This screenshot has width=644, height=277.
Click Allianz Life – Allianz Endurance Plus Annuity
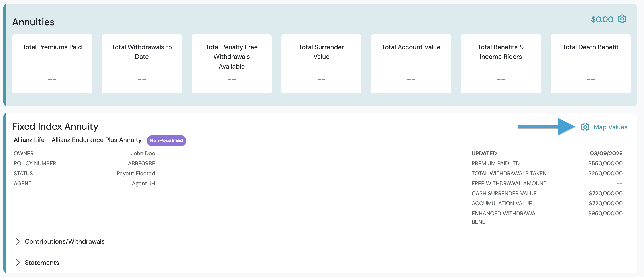78,140
